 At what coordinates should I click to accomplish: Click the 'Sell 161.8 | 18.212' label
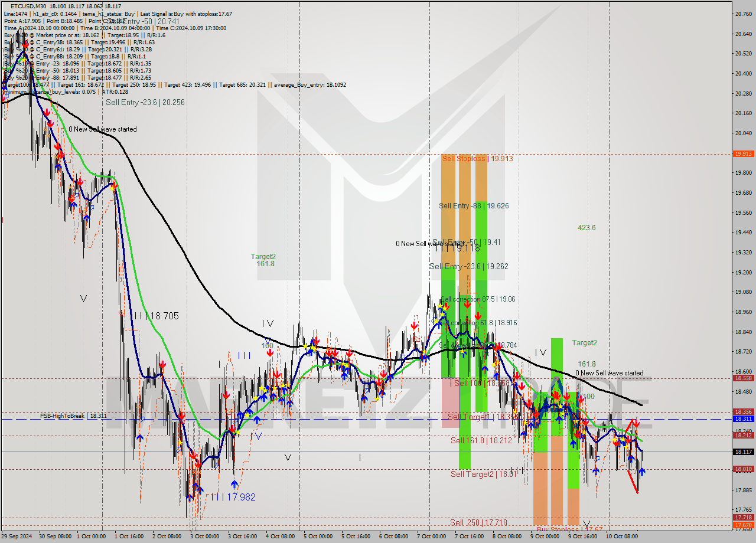coord(481,440)
